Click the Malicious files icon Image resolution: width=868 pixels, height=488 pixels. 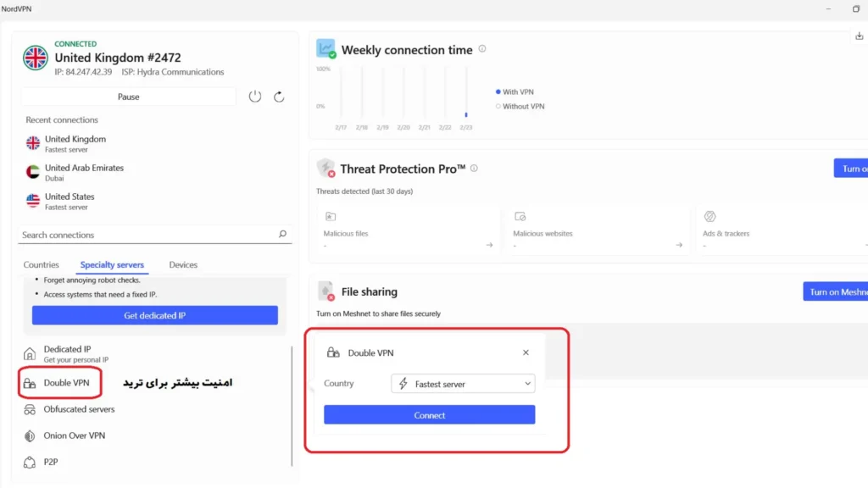[331, 216]
